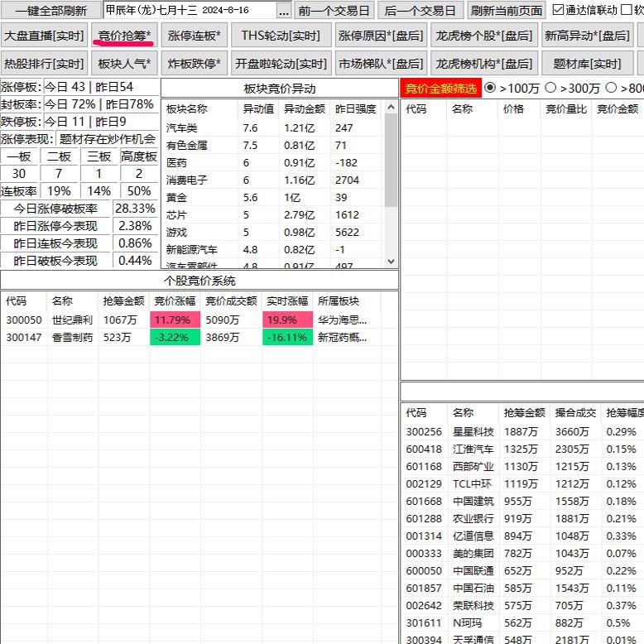Click the red 竞价金额筛选 label
644x644 pixels.
click(440, 89)
